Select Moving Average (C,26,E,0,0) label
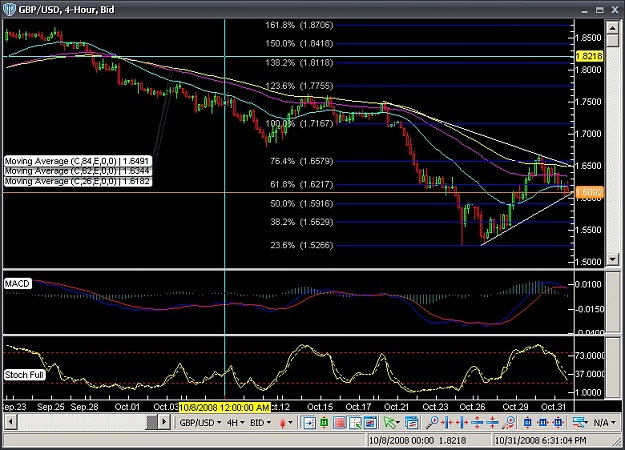625x450 pixels. [78, 181]
